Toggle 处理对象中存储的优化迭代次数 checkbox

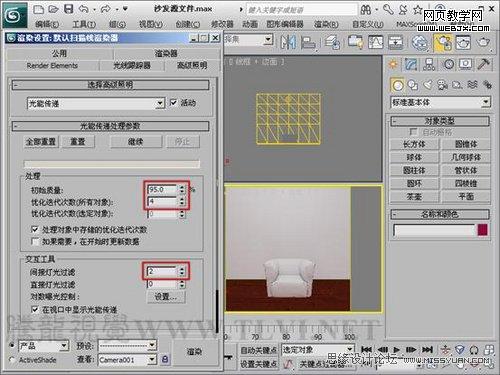click(x=35, y=229)
